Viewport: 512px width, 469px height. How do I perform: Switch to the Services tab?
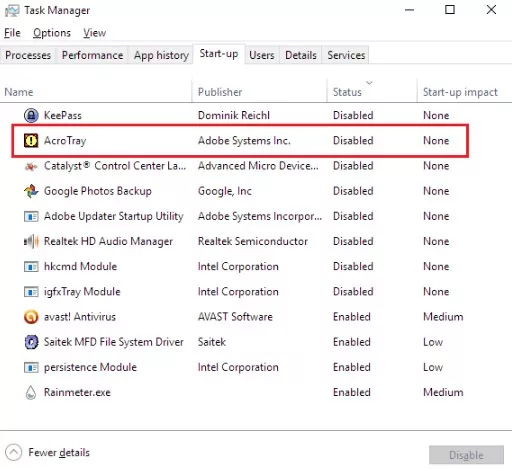[x=346, y=55]
